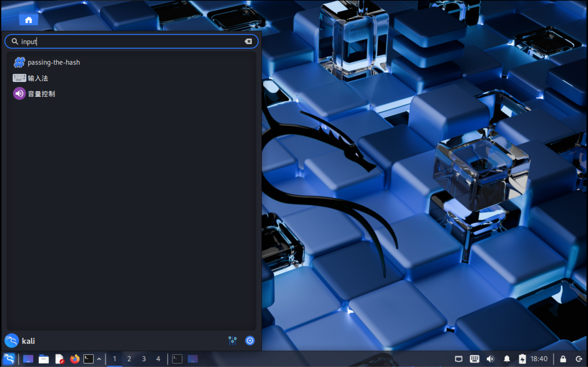The width and height of the screenshot is (588, 367).
Task: Open the file manager launcher
Action: pos(44,359)
